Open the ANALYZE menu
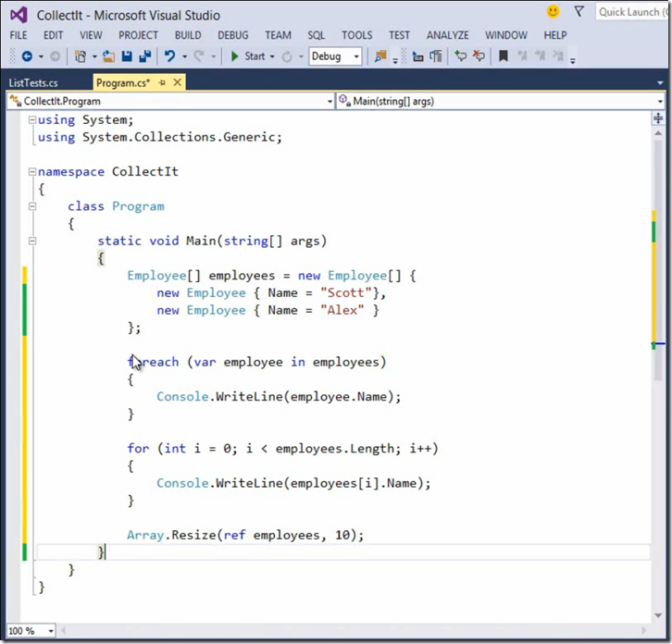 pyautogui.click(x=447, y=35)
